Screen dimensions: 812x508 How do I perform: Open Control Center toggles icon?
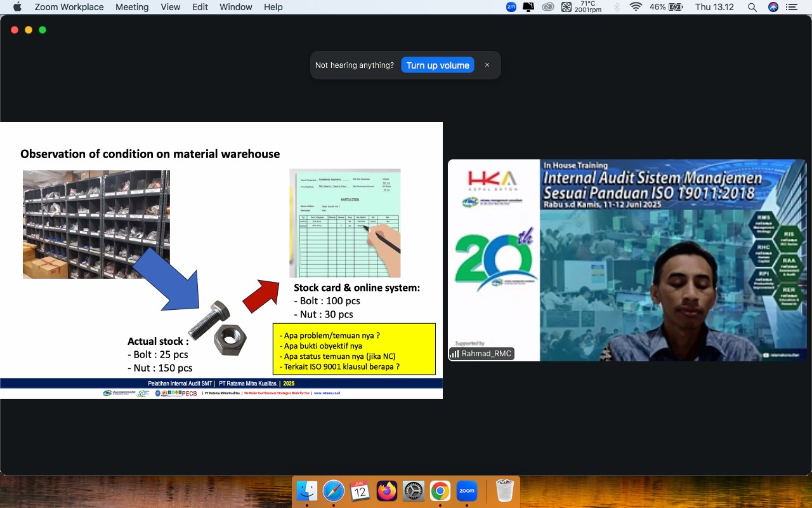coord(791,7)
